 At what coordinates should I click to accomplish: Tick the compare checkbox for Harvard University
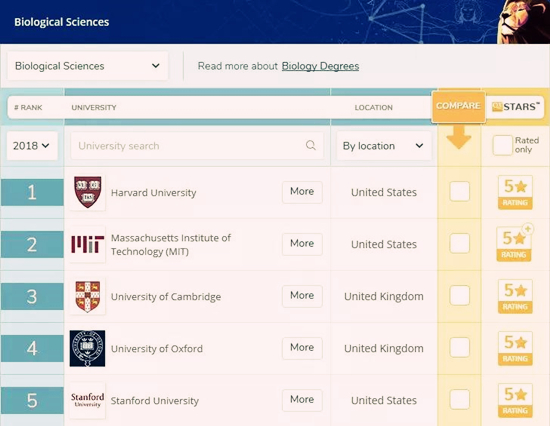[460, 192]
